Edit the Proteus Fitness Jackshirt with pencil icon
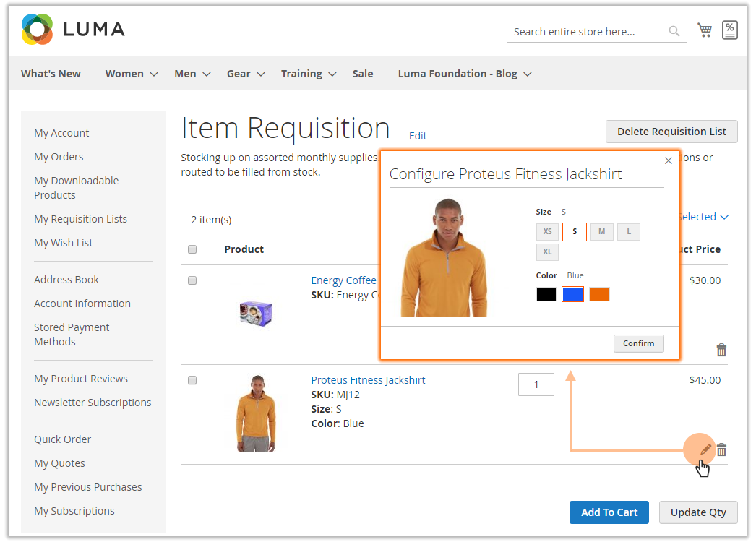This screenshot has height=542, width=756. pos(705,450)
